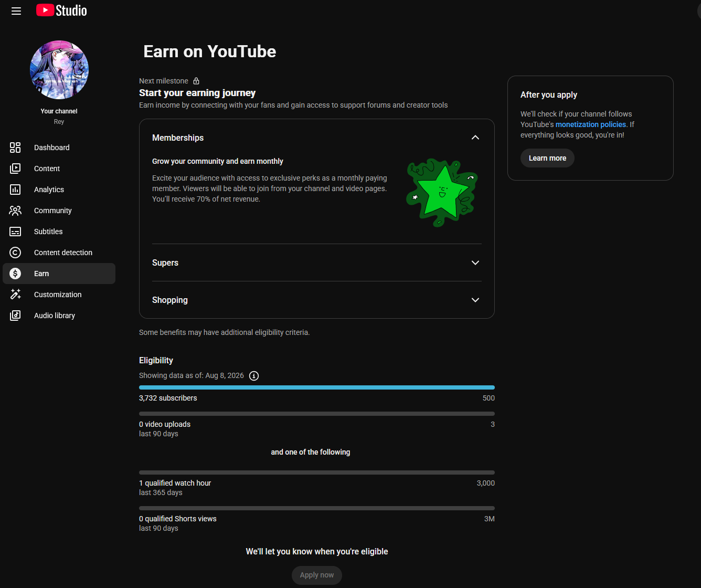Image resolution: width=701 pixels, height=588 pixels.
Task: Click 'Start your earning journey' heading
Action: (197, 93)
